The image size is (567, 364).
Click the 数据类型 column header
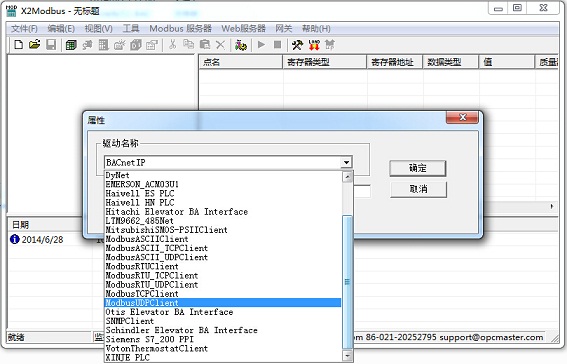click(451, 62)
